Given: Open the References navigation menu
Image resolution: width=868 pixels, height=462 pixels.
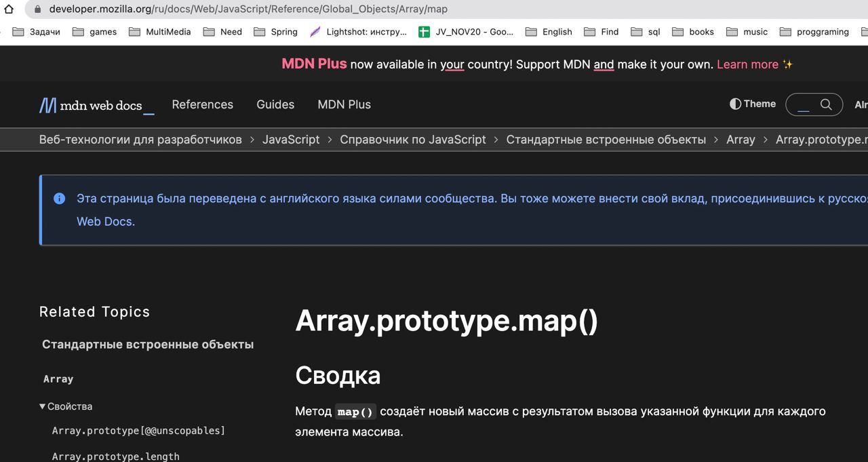Looking at the screenshot, I should point(202,104).
